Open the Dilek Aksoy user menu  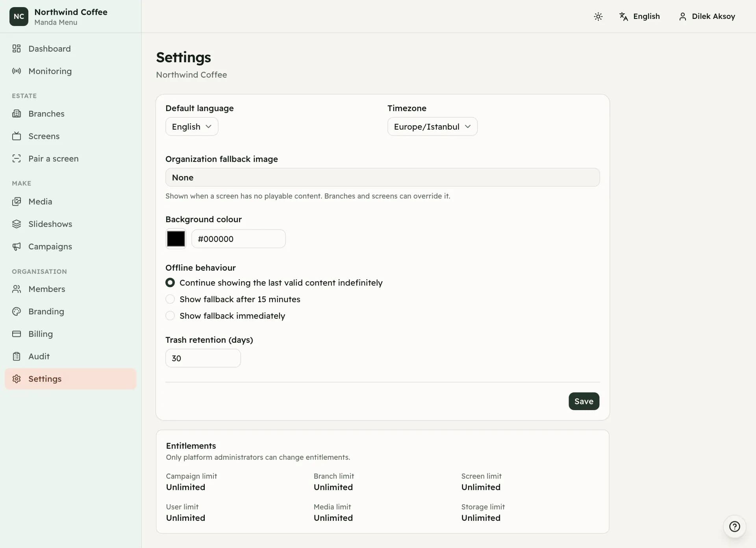click(707, 16)
